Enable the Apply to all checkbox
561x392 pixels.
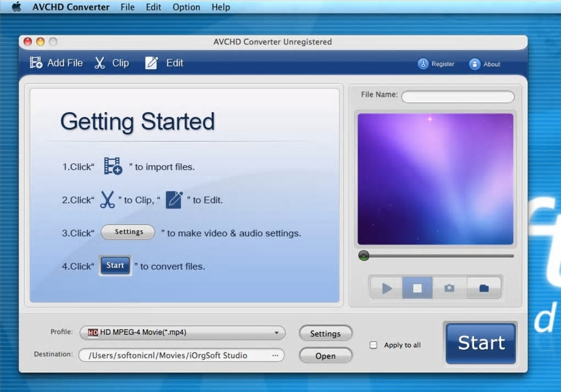(x=373, y=345)
